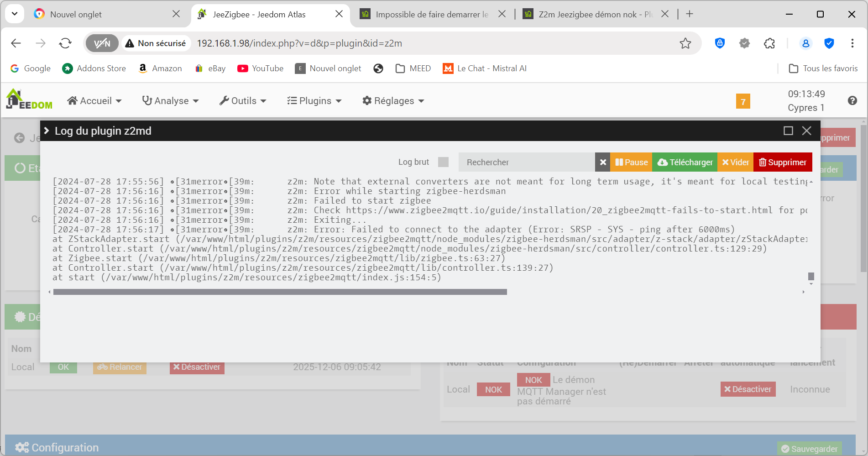Viewport: 868px width, 456px height.
Task: Open the Réglages dropdown menu
Action: [393, 101]
